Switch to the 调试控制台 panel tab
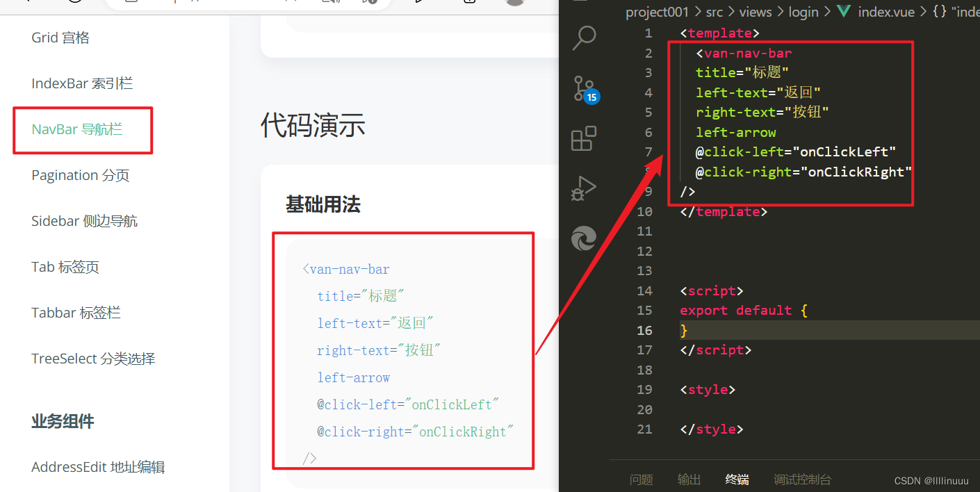 coord(802,479)
